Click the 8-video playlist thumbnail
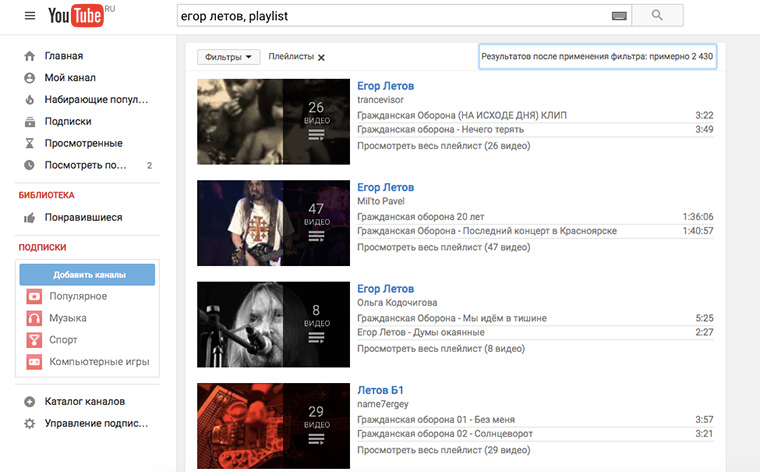Image resolution: width=760 pixels, height=472 pixels. (x=273, y=324)
